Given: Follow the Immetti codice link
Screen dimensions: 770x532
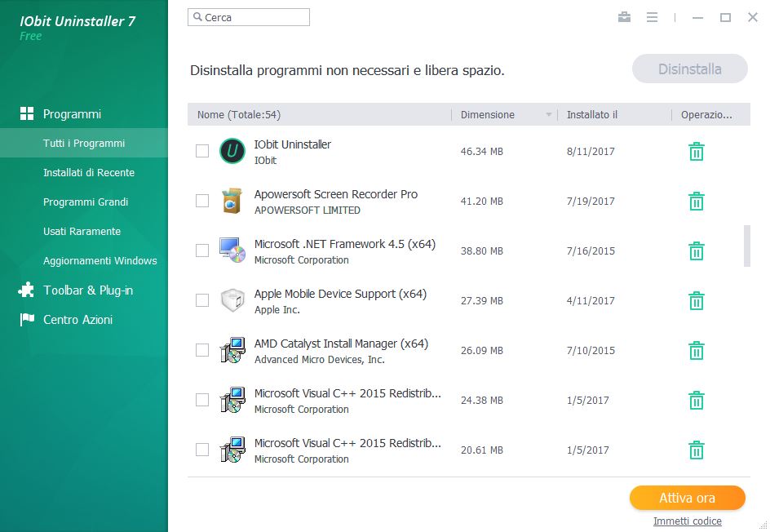Looking at the screenshot, I should click(687, 521).
